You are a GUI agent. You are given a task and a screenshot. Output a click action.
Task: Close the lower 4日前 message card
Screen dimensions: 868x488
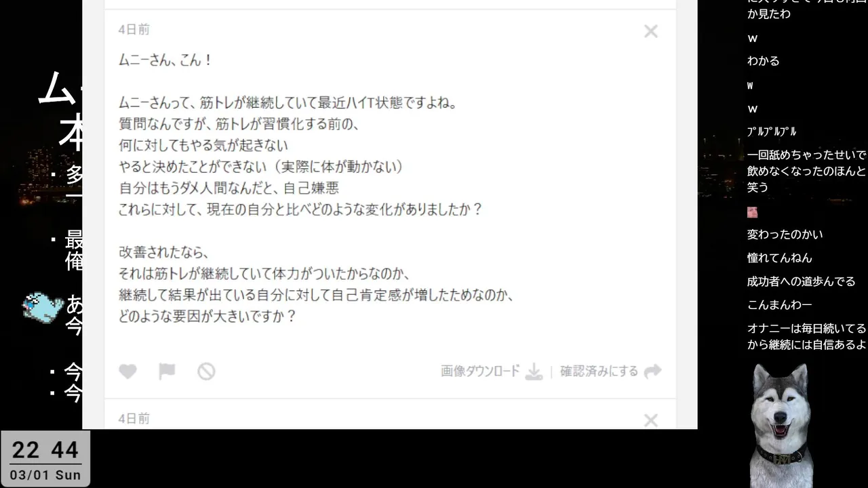pyautogui.click(x=651, y=421)
